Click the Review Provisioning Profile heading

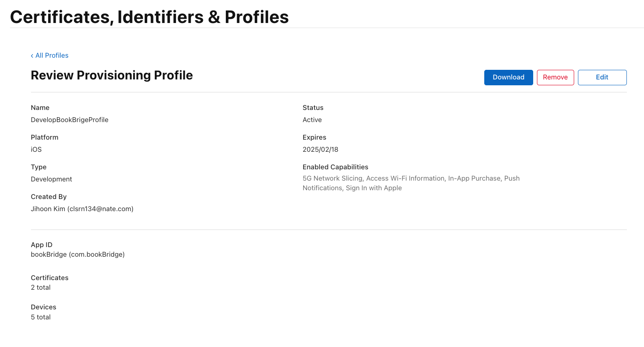(x=112, y=75)
